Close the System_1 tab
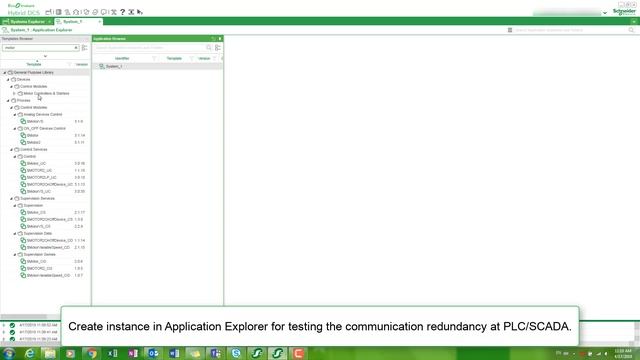 [99, 22]
